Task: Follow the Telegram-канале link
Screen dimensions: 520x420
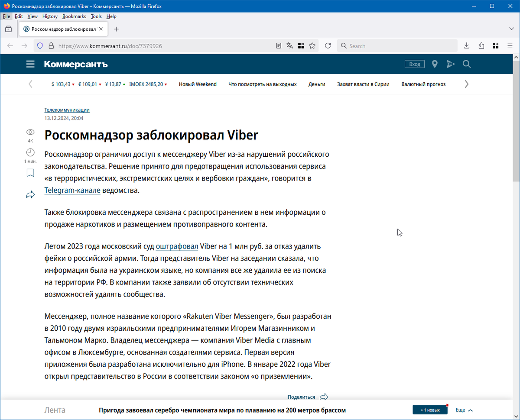Action: pyautogui.click(x=72, y=190)
